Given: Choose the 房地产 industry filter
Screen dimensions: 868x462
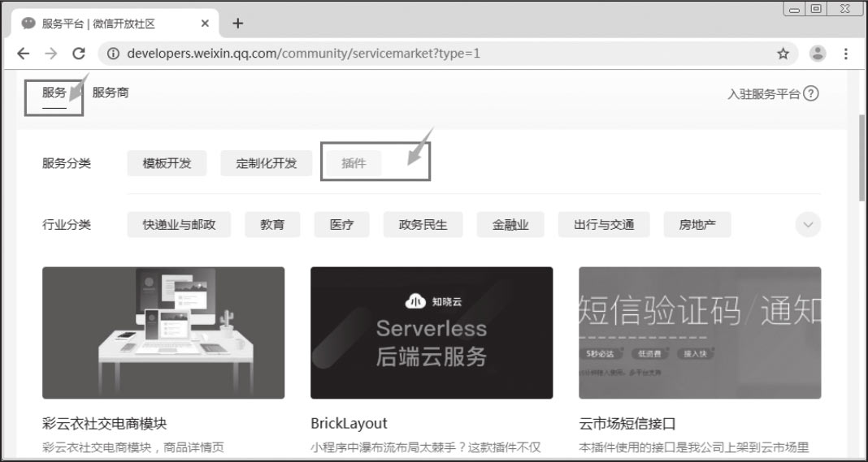Looking at the screenshot, I should (697, 225).
